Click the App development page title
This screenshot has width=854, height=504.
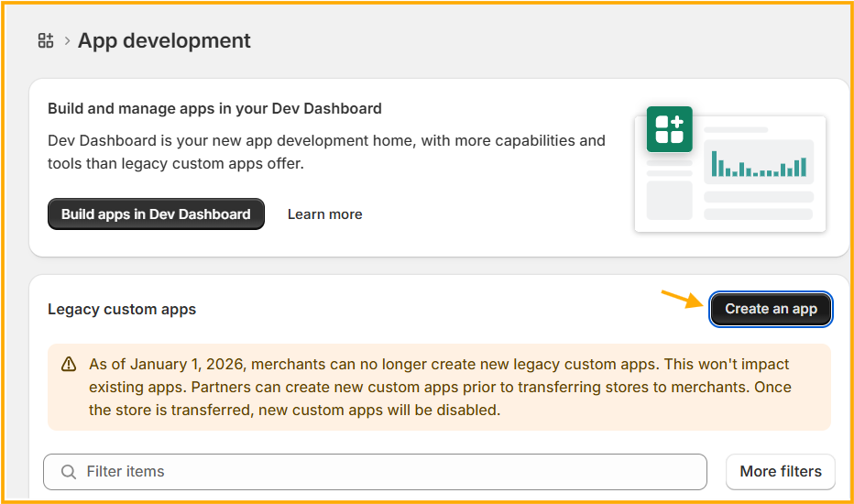pos(164,40)
